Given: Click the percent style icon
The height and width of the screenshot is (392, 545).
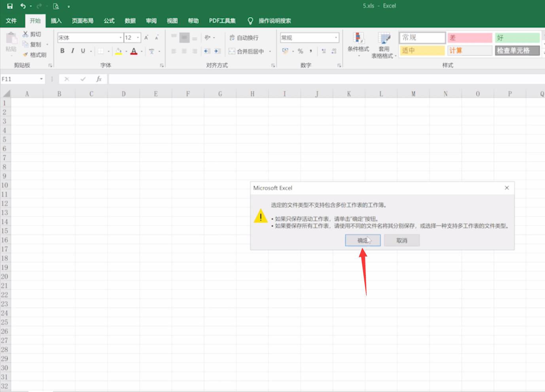Looking at the screenshot, I should 301,51.
